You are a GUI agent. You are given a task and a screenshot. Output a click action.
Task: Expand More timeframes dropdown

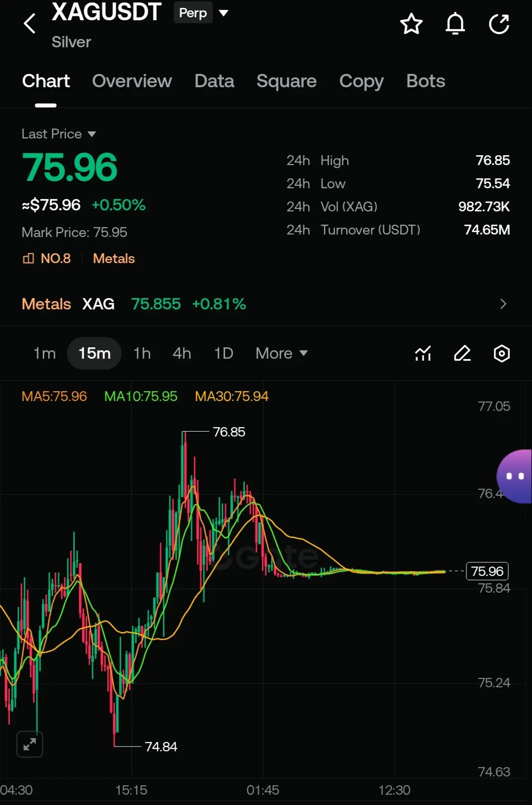click(281, 353)
